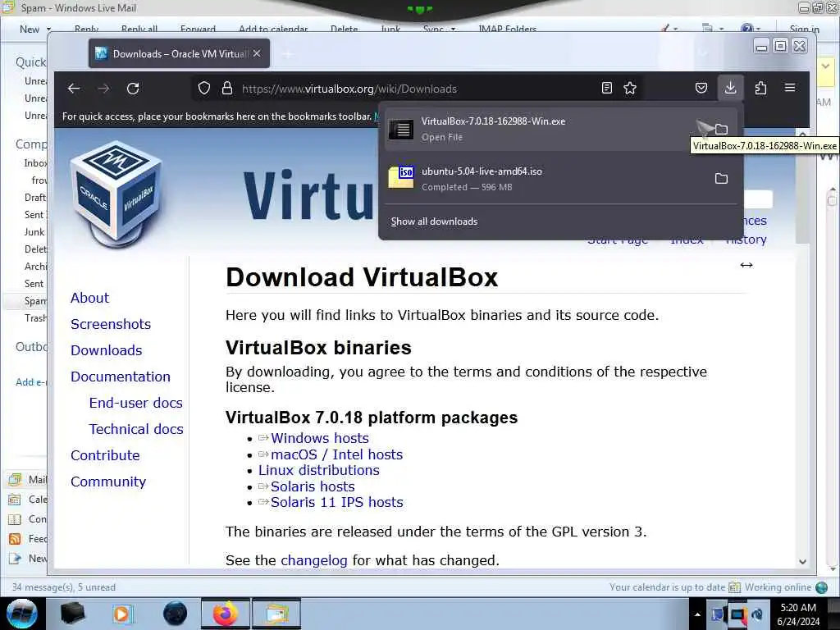Open Mail view icon in Live Mail sidebar
Viewport: 840px width, 630px height.
point(15,479)
